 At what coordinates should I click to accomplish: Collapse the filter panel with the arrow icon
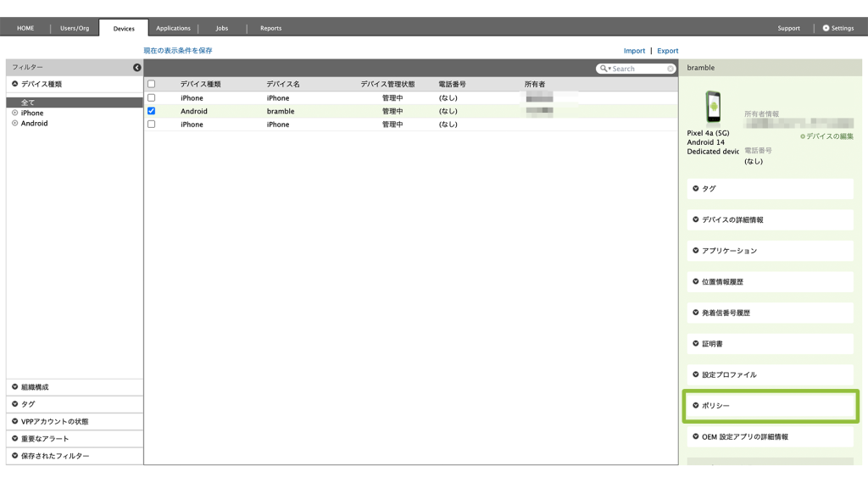[136, 68]
